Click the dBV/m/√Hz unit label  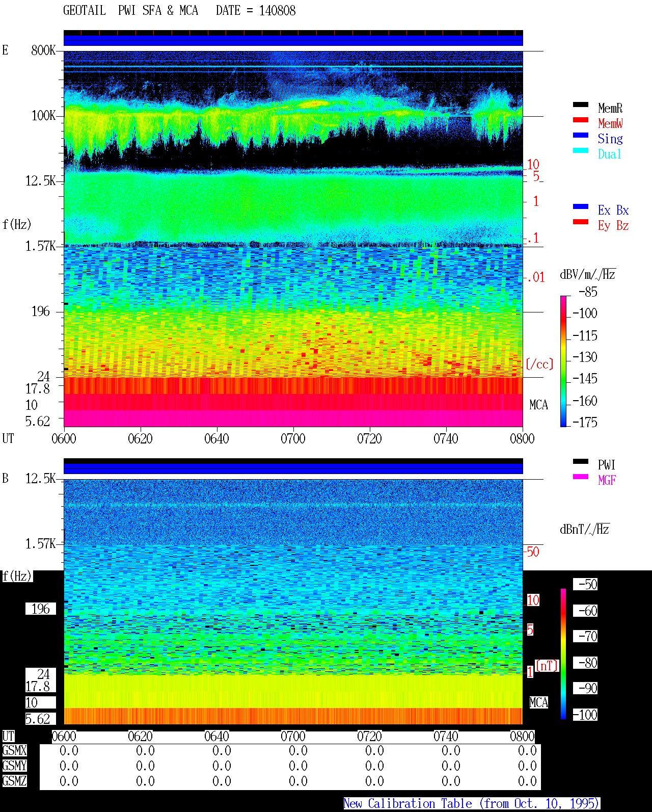click(x=588, y=274)
